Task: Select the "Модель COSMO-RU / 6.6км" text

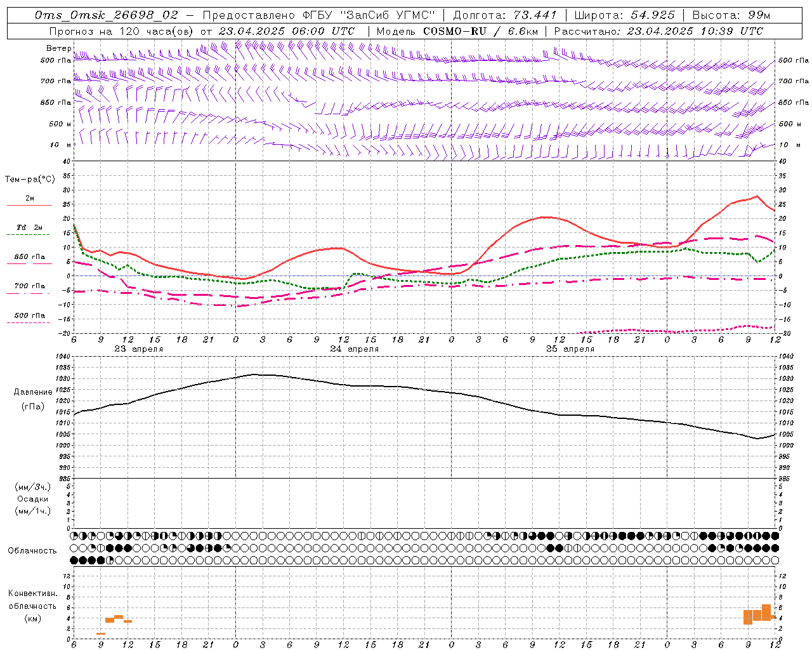Action: (x=457, y=31)
